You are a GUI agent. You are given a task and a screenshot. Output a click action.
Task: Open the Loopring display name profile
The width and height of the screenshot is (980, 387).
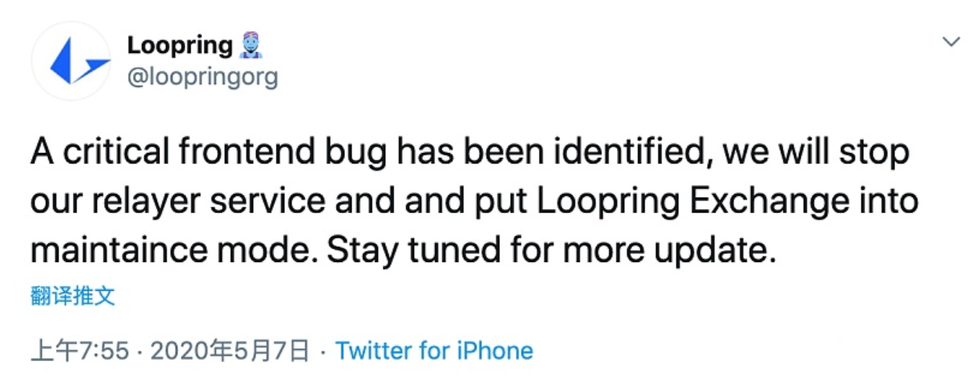(180, 45)
